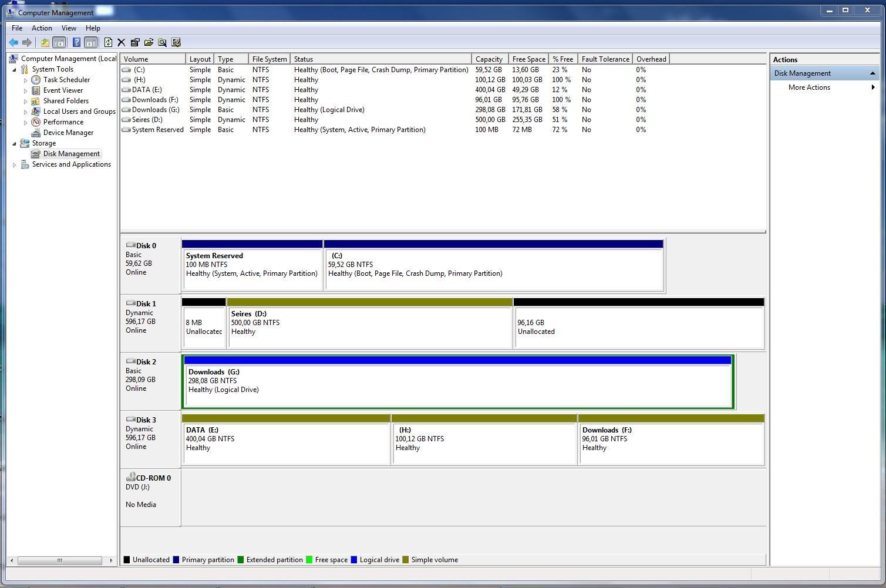Collapse the Storage tree node

[x=15, y=143]
